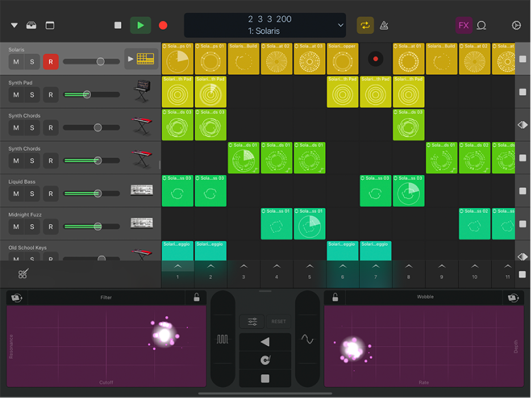Mute the Liquid Bass track
The width and height of the screenshot is (532, 398).
[16, 193]
